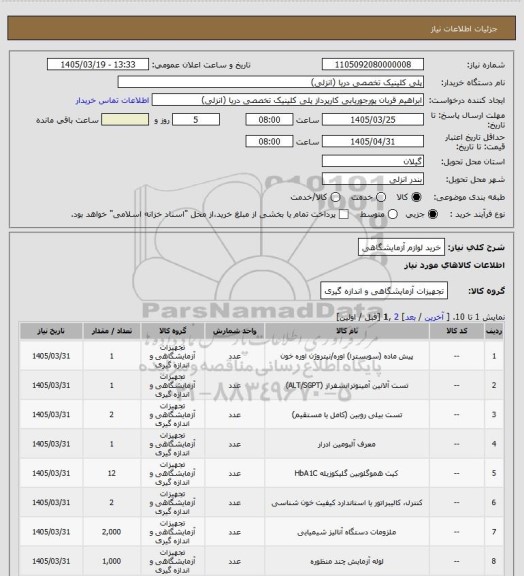Select the ALT/SGPT test item name
The width and height of the screenshot is (524, 576).
pos(347,385)
